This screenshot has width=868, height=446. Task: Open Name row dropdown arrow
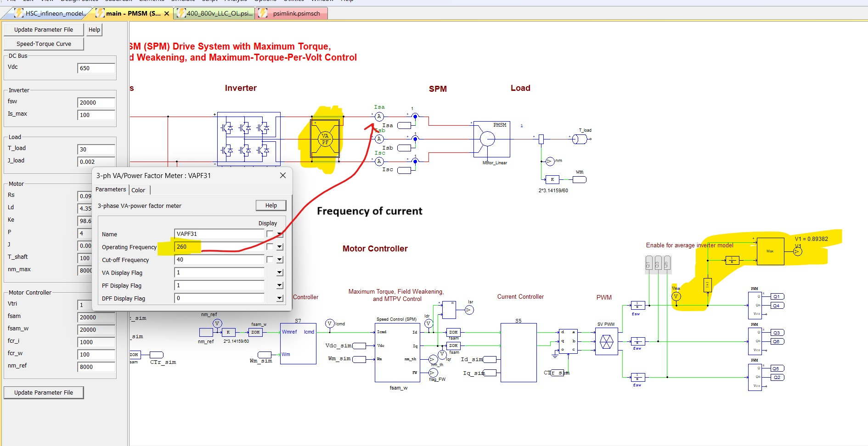(280, 234)
